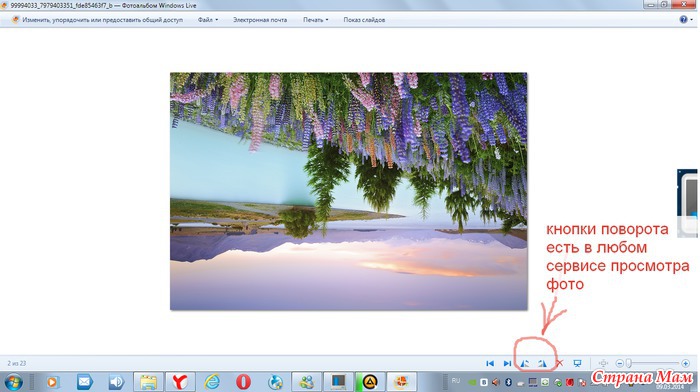
Task: Launch Windows Media Player from taskbar
Action: tap(52, 382)
